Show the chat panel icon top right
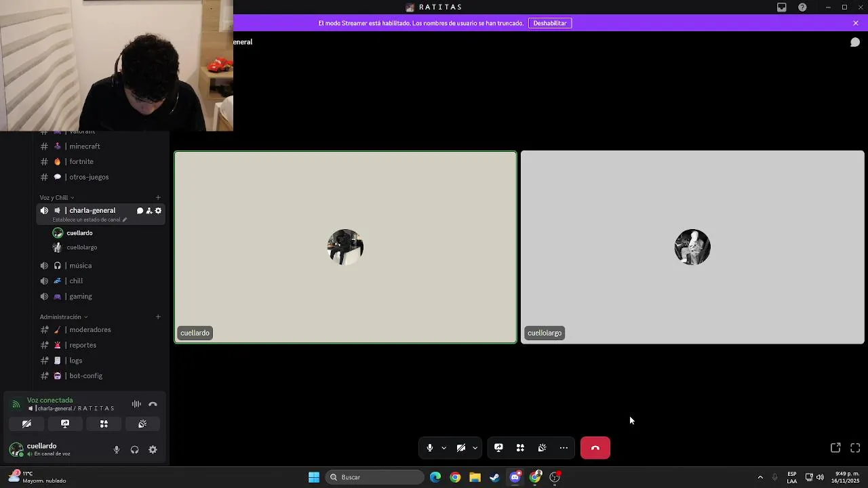 tap(855, 42)
